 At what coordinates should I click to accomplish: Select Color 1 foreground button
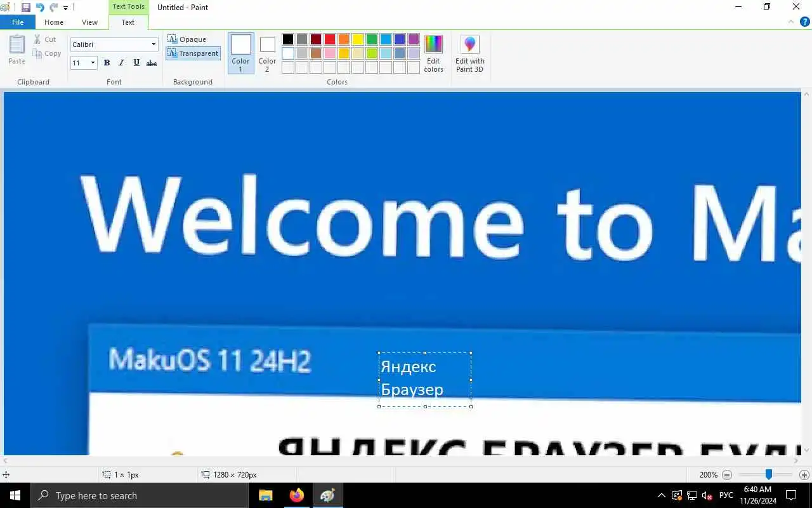[241, 53]
